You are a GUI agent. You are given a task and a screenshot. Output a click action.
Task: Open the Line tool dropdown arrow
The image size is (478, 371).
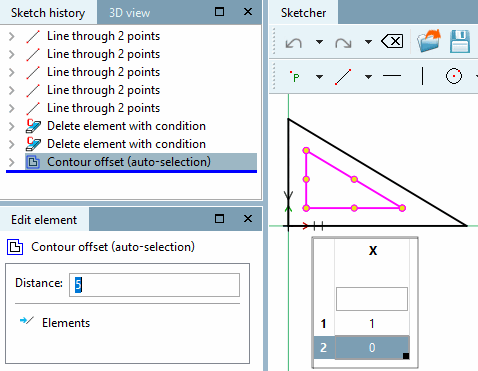tap(368, 77)
